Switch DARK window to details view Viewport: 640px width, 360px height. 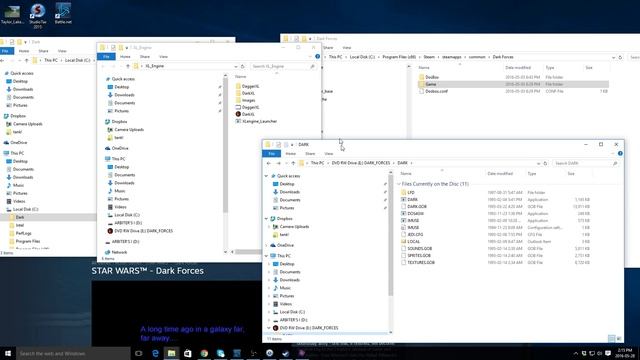tap(611, 338)
